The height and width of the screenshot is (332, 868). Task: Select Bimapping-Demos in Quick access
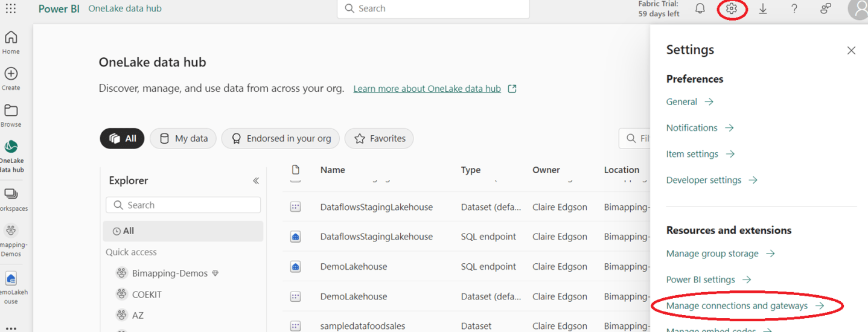tap(170, 273)
